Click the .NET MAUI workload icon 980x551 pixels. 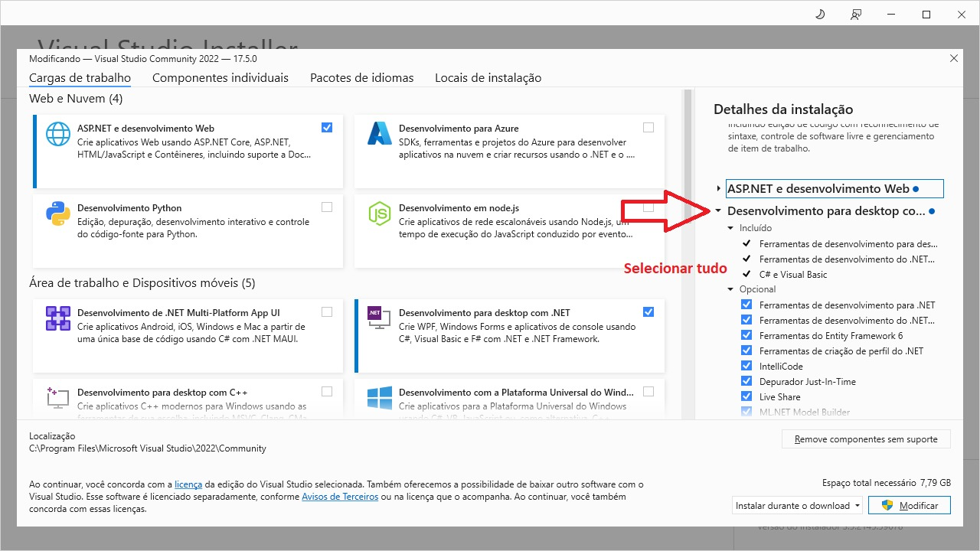click(x=58, y=318)
